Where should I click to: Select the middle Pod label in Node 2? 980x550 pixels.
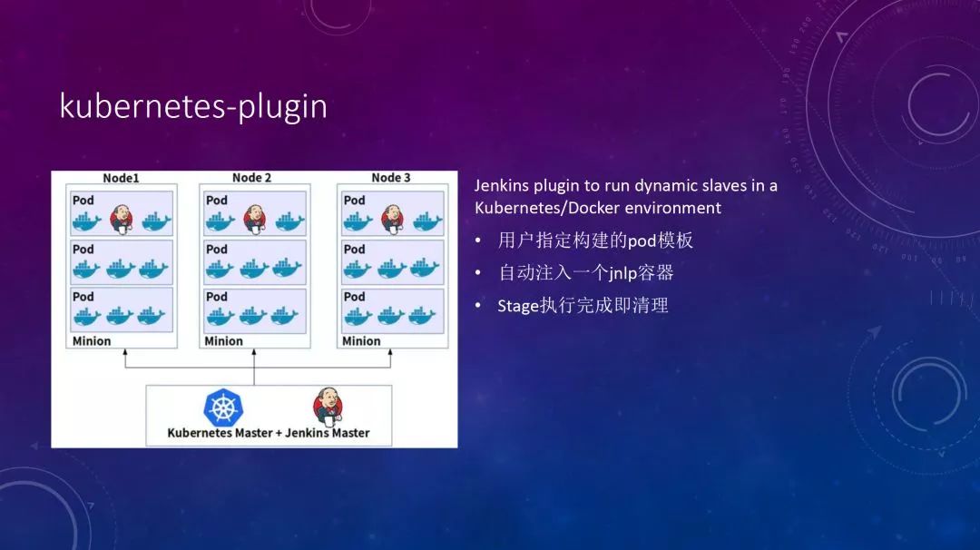(217, 250)
